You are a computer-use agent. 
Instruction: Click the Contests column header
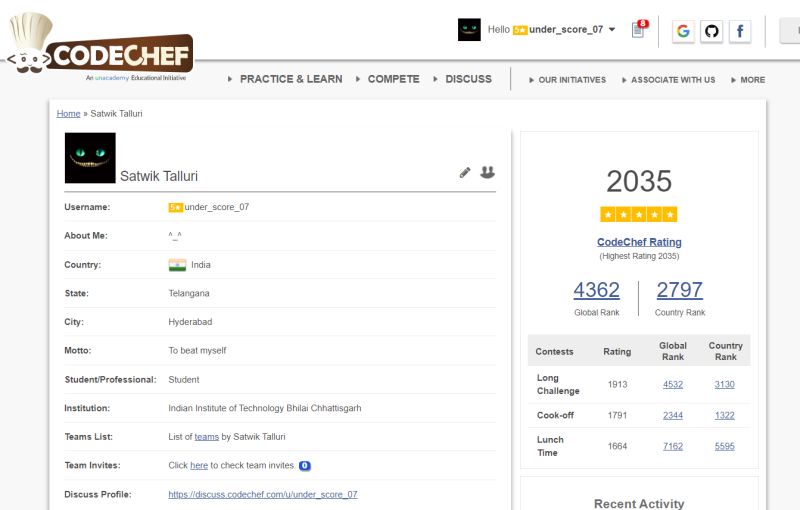(x=554, y=351)
